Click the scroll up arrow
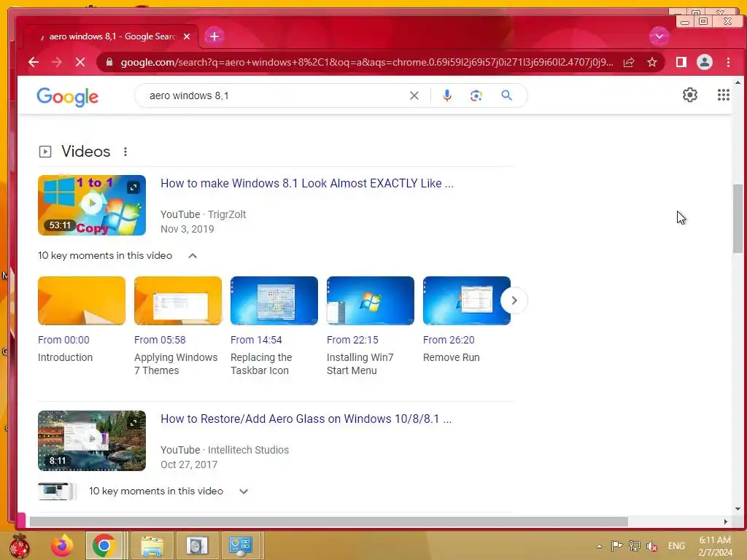This screenshot has width=747, height=560. (x=738, y=83)
